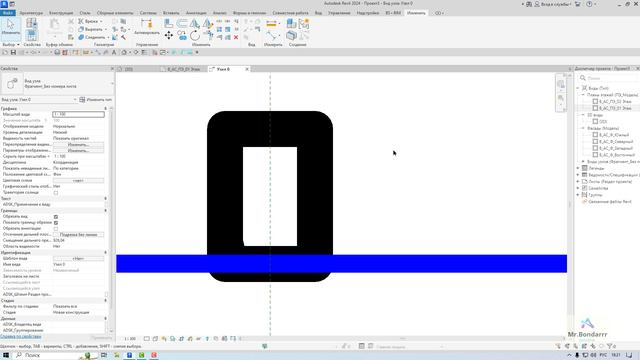Image resolution: width=640 pixels, height=360 pixels.
Task: Close the Узел 0 view tab
Action: click(247, 69)
